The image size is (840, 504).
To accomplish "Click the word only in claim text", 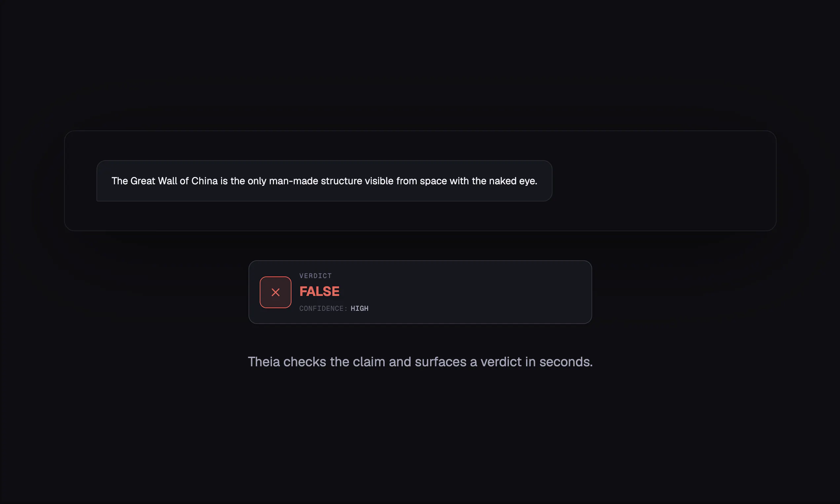I will click(x=257, y=181).
